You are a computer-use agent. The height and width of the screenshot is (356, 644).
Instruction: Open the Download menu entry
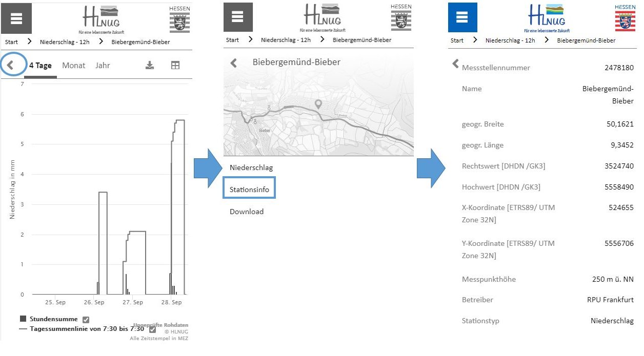pos(247,212)
